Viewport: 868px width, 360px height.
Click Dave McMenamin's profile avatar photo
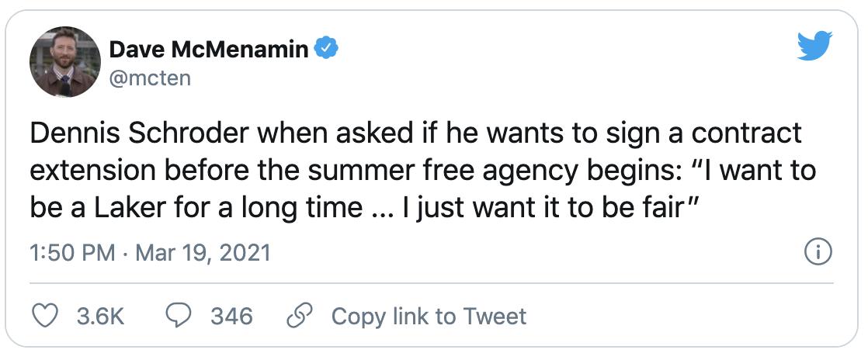[65, 62]
